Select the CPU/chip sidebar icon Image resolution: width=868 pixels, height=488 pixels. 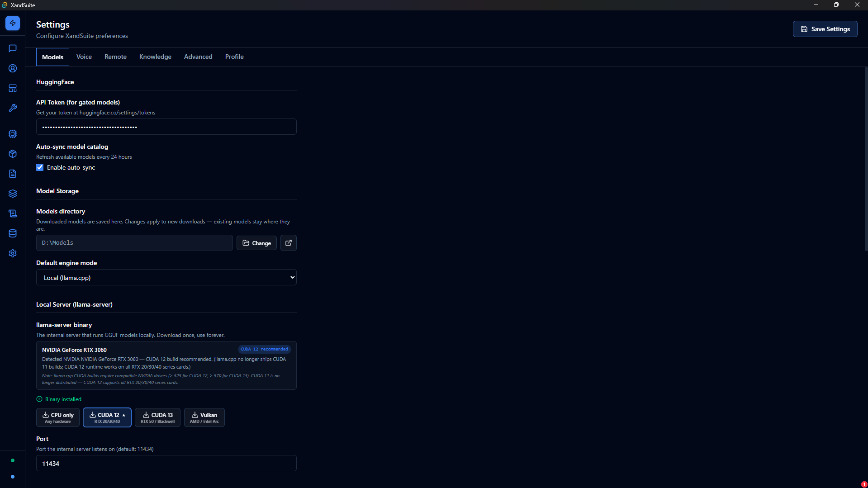click(12, 134)
